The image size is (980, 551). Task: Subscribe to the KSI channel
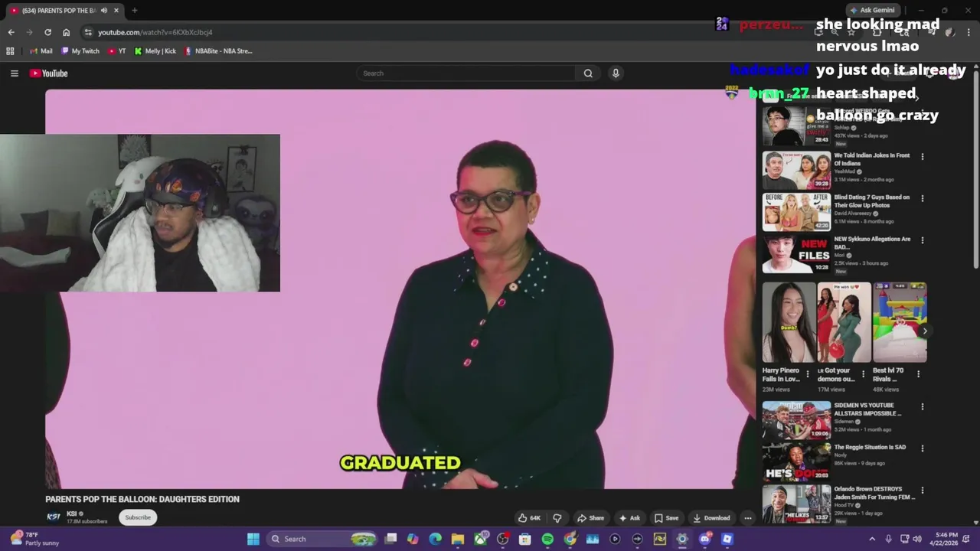click(x=138, y=517)
